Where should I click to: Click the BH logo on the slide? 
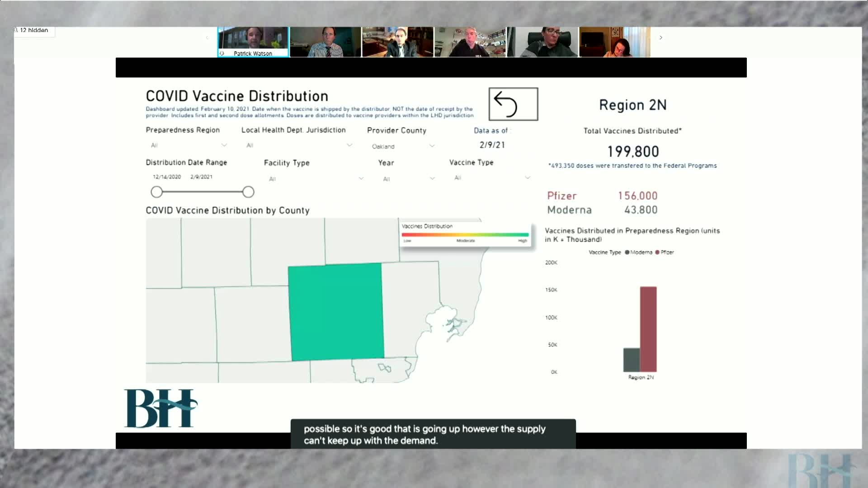pos(160,408)
